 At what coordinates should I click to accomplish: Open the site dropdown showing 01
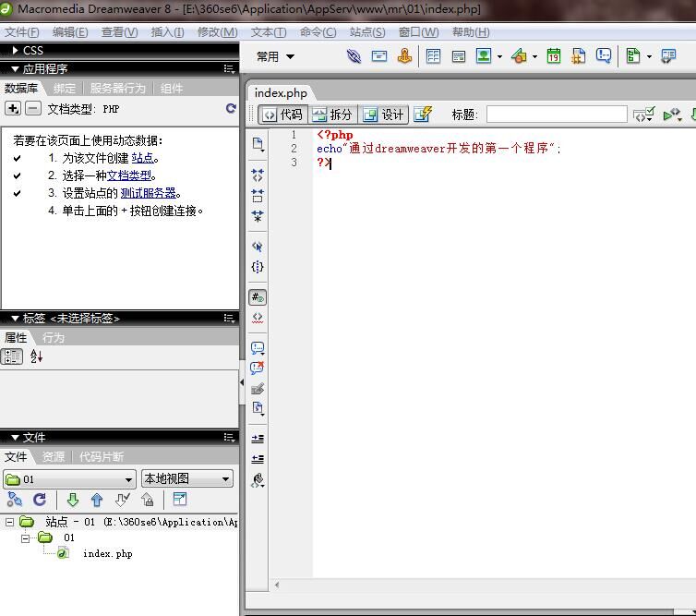tap(69, 479)
